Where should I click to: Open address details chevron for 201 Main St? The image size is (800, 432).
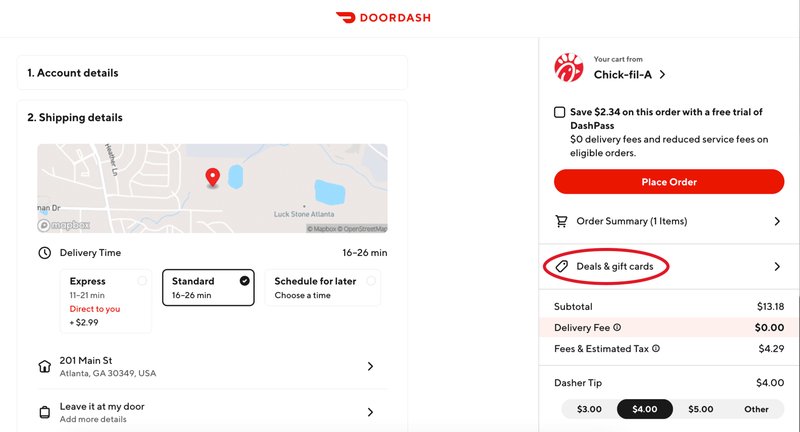coord(370,366)
